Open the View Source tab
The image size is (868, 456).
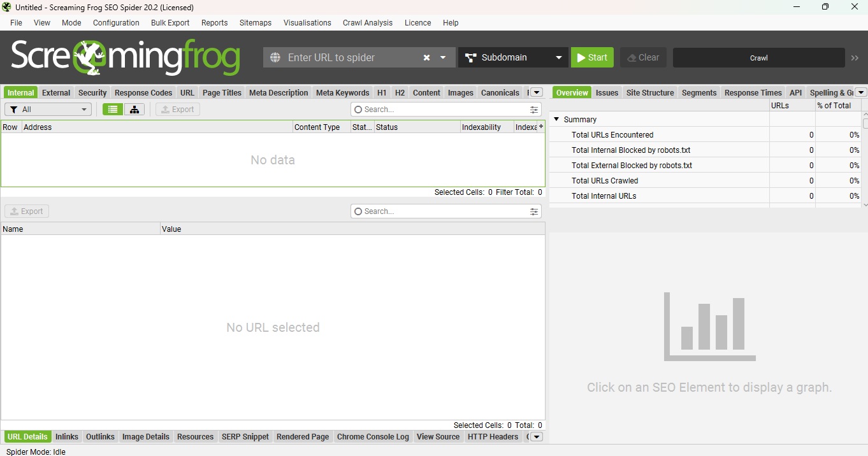coord(438,437)
